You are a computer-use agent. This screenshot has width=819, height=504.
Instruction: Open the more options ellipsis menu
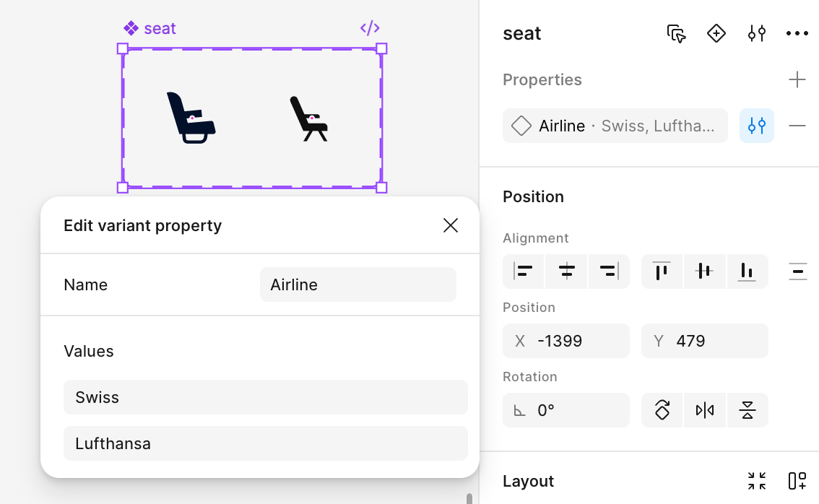click(797, 33)
